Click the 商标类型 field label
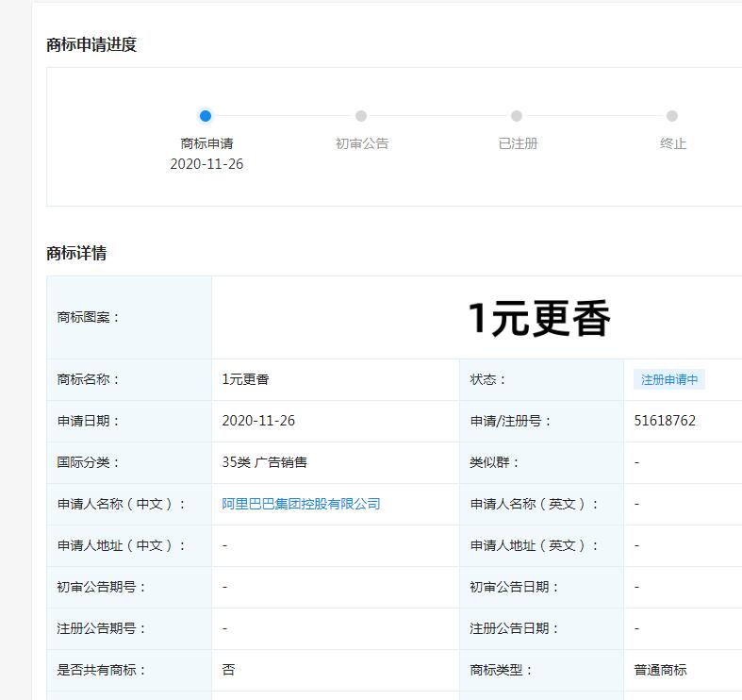This screenshot has height=700, width=742. [x=501, y=670]
